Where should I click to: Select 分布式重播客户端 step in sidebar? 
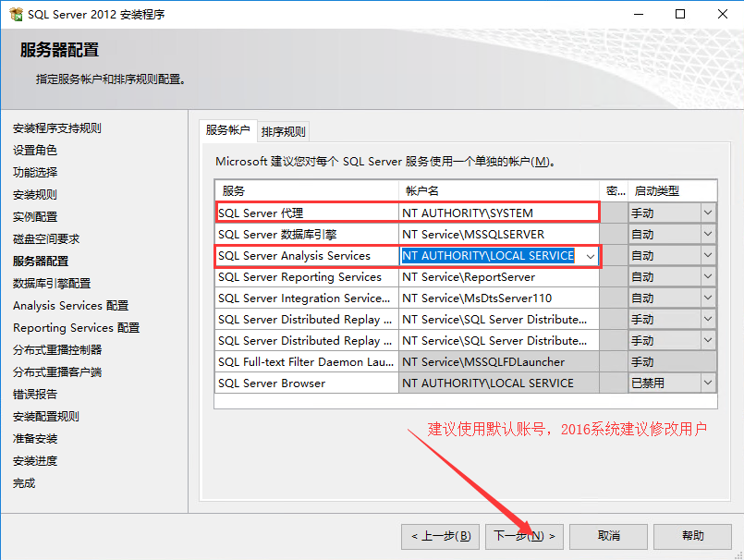[57, 372]
